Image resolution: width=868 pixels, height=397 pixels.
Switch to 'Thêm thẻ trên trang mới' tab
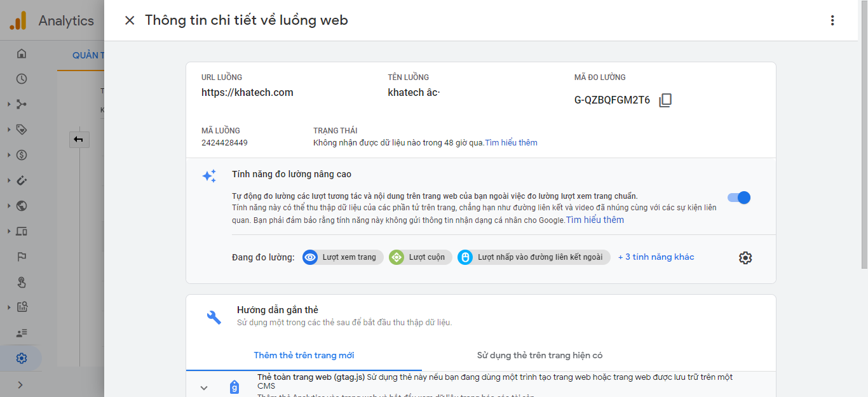click(x=304, y=355)
